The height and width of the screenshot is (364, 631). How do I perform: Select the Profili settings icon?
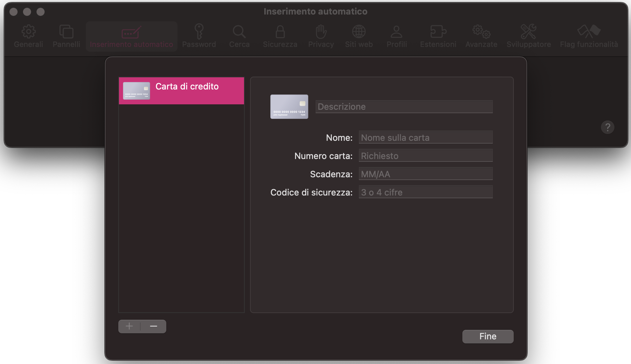coord(396,36)
